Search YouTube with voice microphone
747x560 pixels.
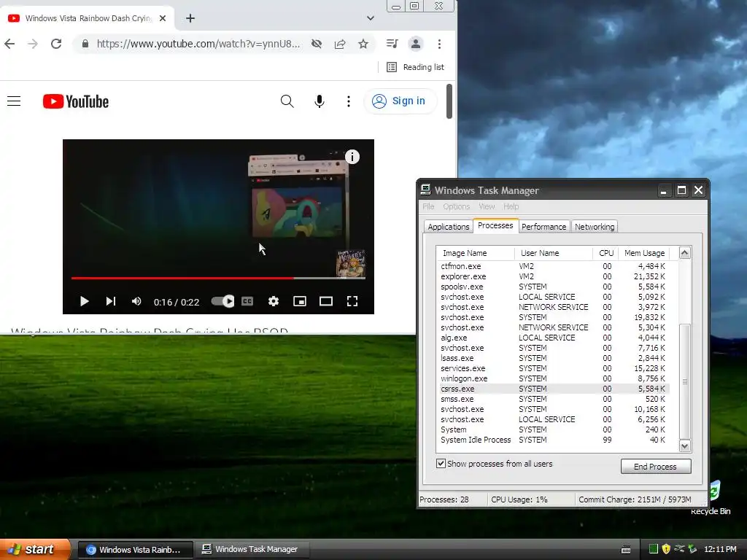click(x=320, y=101)
